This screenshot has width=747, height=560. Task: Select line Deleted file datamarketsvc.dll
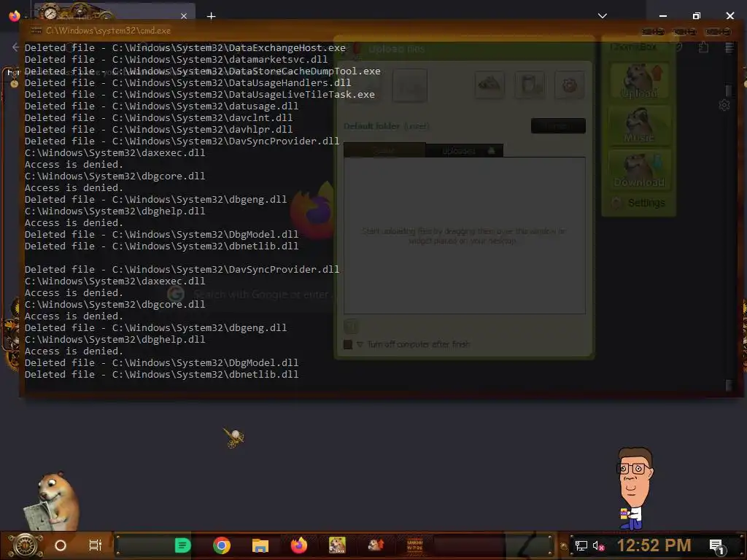pos(177,60)
